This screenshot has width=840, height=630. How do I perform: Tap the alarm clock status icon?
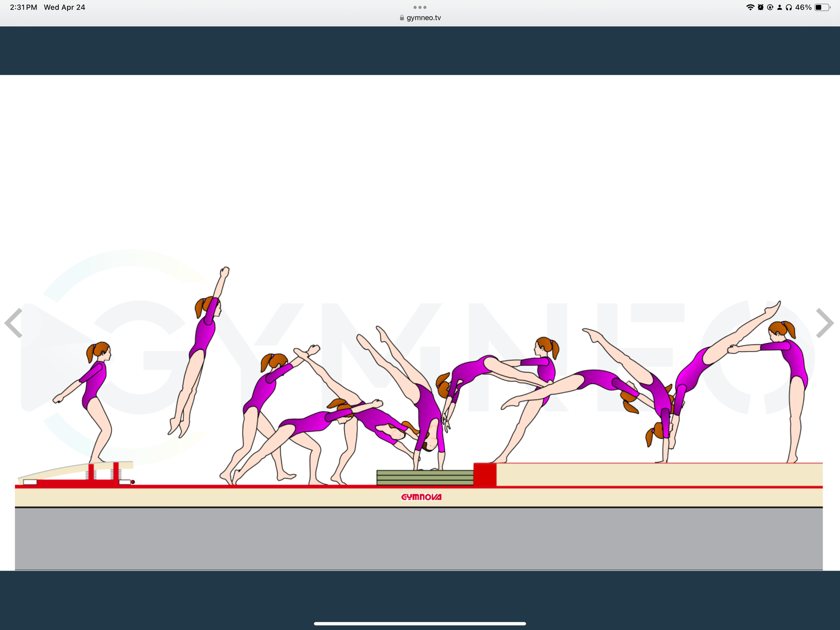coord(760,7)
